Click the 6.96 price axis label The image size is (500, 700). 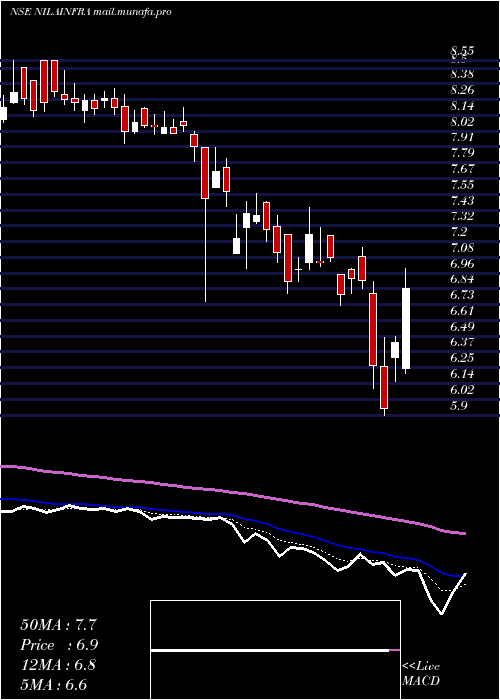tap(462, 263)
